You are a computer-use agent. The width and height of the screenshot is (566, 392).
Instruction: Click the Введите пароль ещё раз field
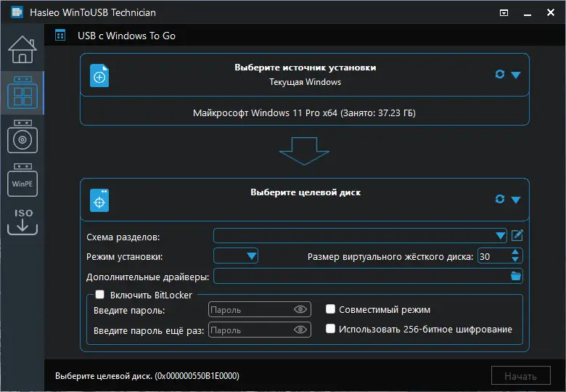250,330
